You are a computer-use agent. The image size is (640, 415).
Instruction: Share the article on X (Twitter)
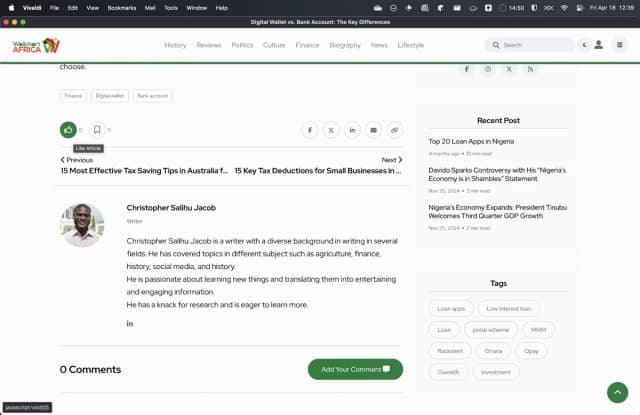click(x=331, y=130)
